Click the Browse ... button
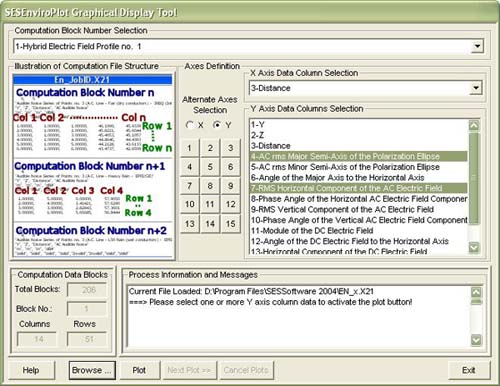500x386 pixels. click(92, 370)
